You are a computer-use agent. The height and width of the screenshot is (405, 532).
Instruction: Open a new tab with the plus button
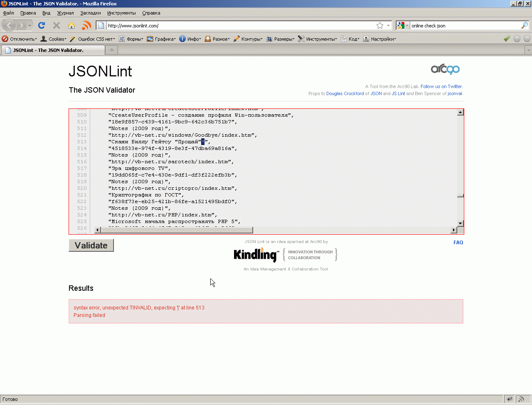(111, 50)
